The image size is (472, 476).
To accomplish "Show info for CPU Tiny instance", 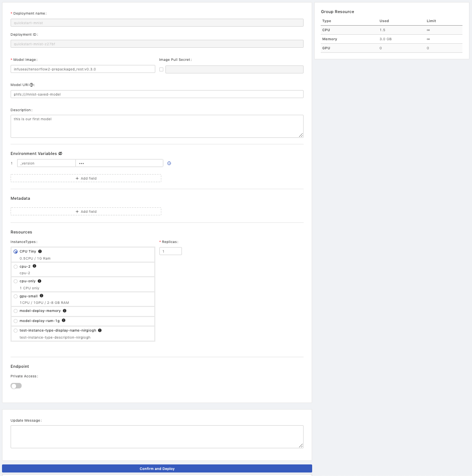I will coord(40,252).
